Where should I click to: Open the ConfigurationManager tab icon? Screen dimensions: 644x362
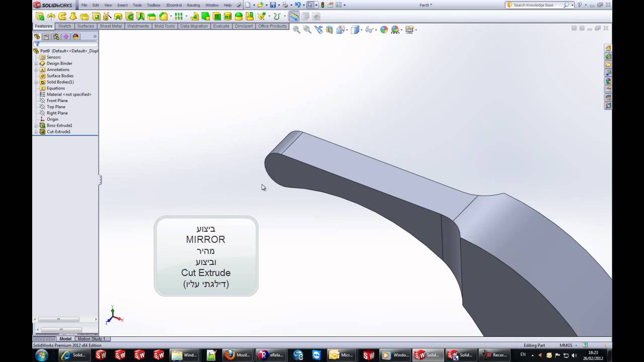pyautogui.click(x=56, y=37)
